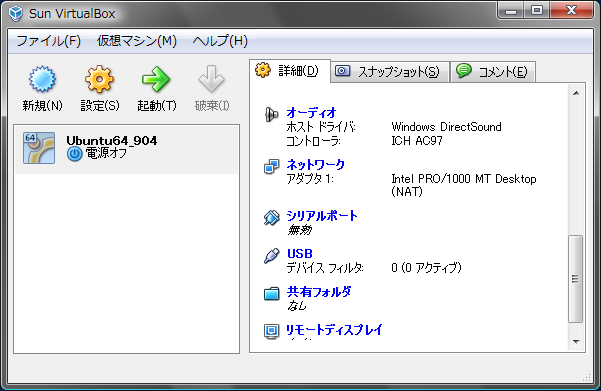
Task: Click the USB plug icon
Action: pyautogui.click(x=271, y=256)
